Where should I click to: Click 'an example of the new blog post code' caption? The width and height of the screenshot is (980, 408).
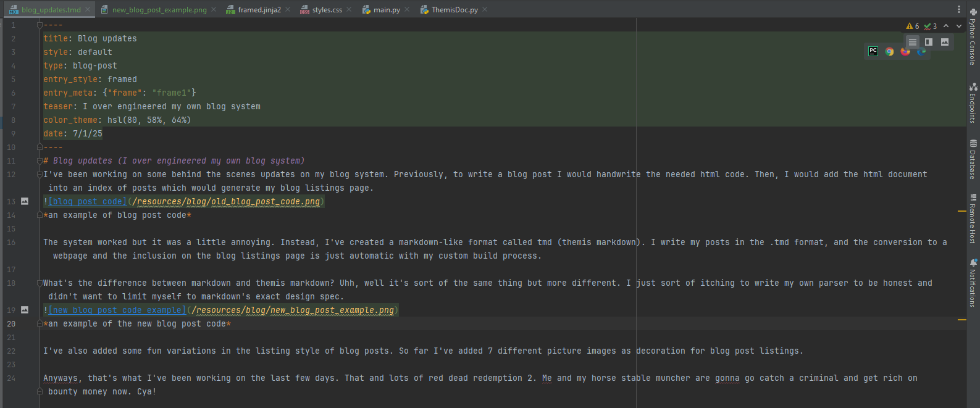coord(137,323)
